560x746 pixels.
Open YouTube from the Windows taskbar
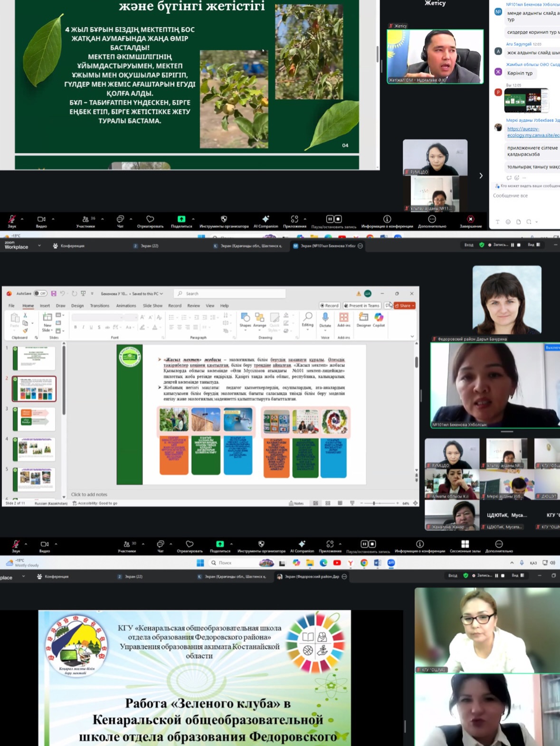coord(337,563)
